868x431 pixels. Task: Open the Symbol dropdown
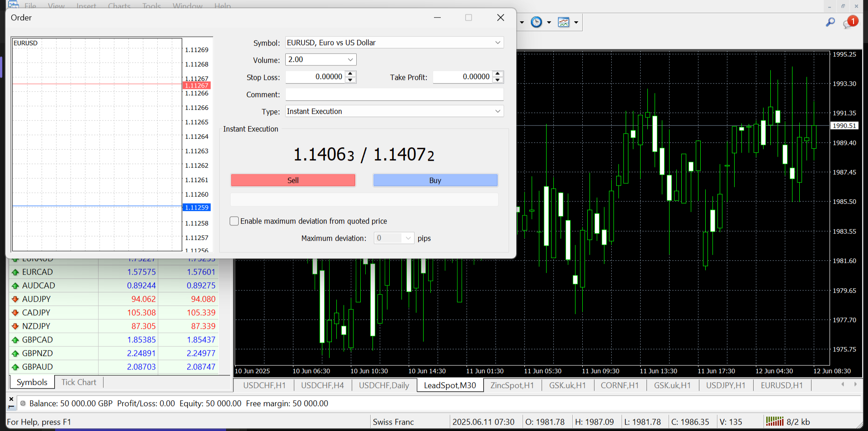(x=498, y=42)
